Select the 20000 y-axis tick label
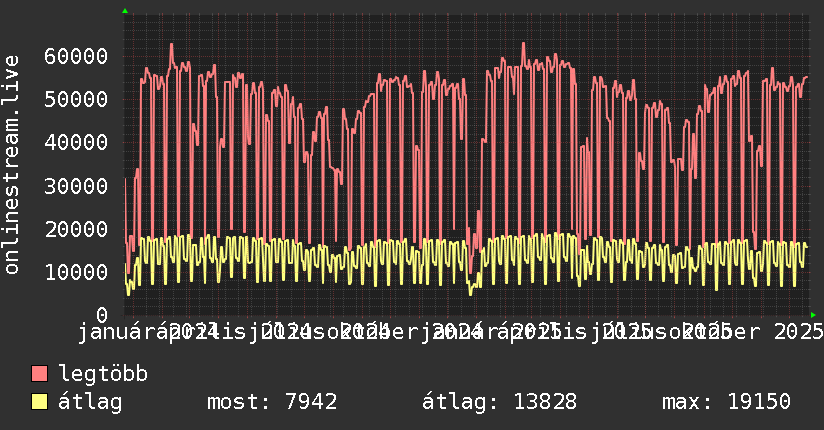The height and width of the screenshot is (430, 824). click(x=78, y=229)
